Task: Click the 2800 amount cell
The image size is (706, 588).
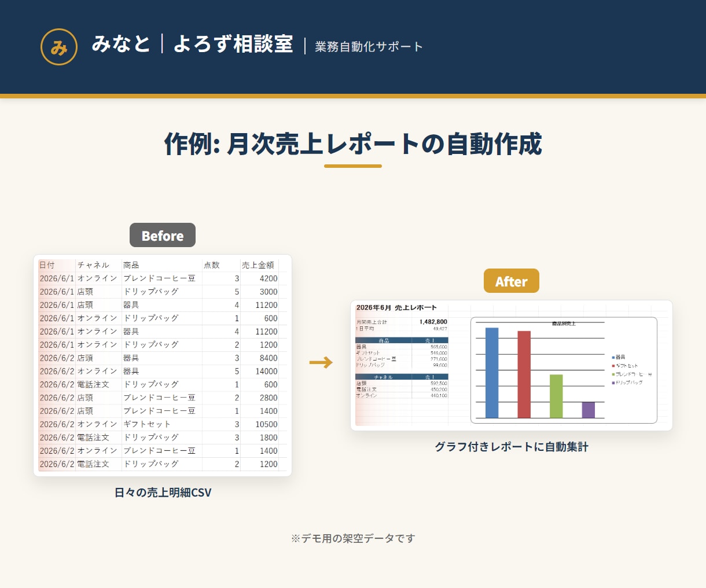Action: pos(269,398)
